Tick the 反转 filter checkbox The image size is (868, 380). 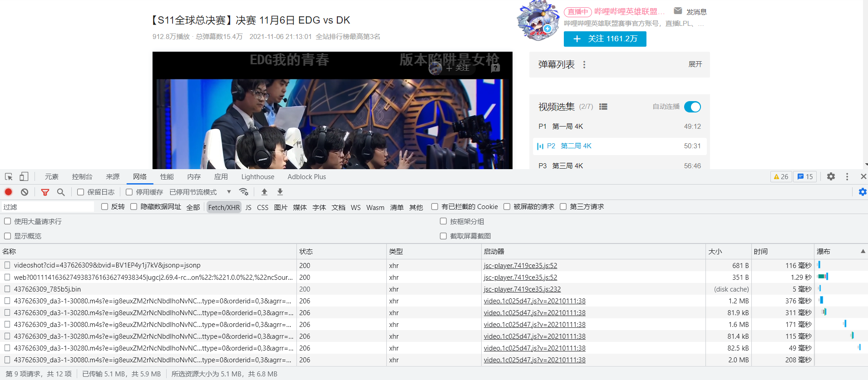pyautogui.click(x=104, y=207)
